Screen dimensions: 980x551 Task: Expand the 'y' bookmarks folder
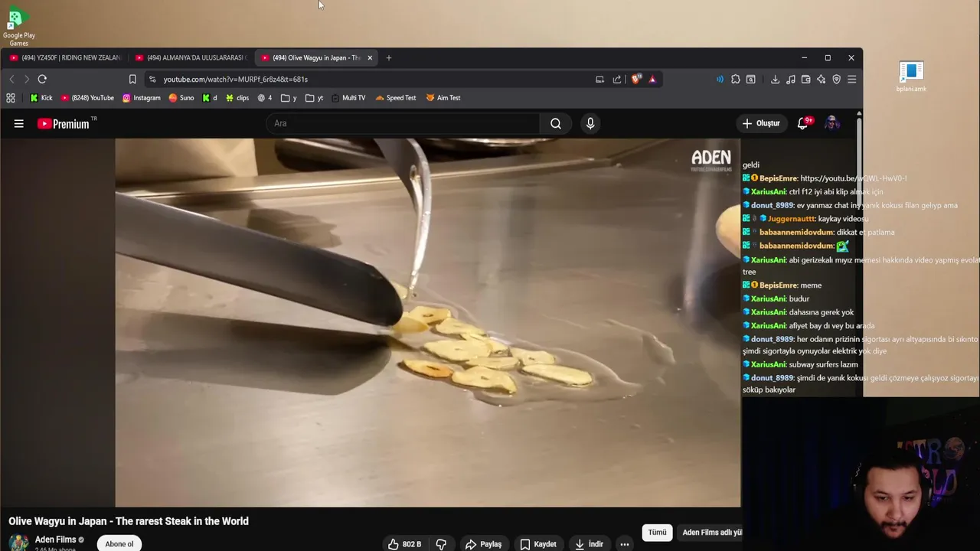click(289, 98)
